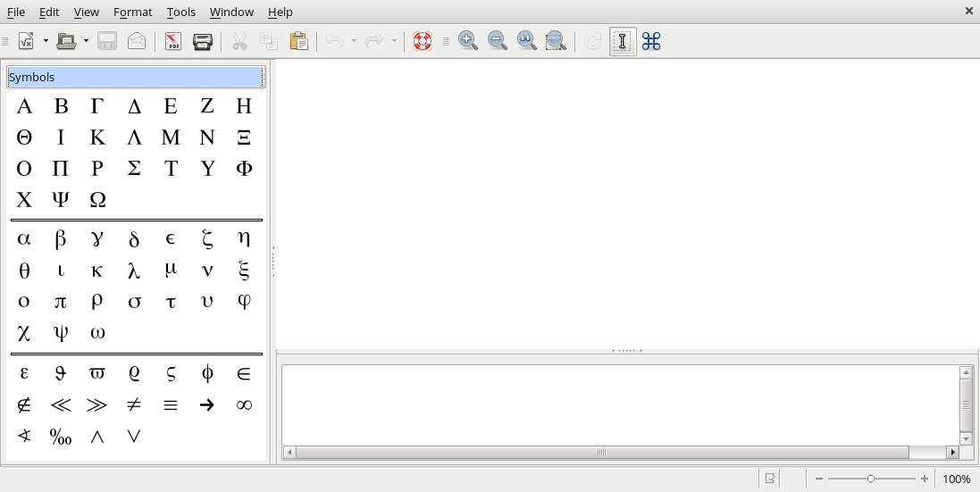Insert the lowercase omega symbol
Image resolution: width=980 pixels, height=492 pixels.
coord(97,333)
